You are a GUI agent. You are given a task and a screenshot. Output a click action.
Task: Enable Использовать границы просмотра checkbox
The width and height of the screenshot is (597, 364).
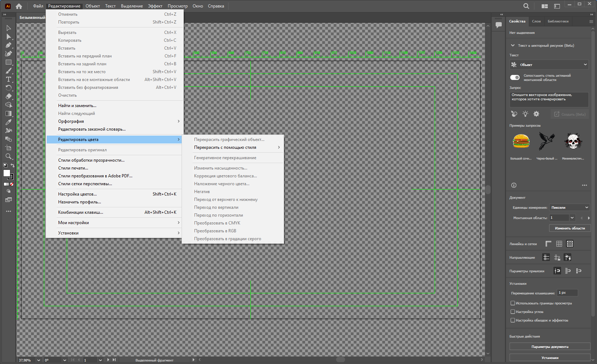[513, 303]
